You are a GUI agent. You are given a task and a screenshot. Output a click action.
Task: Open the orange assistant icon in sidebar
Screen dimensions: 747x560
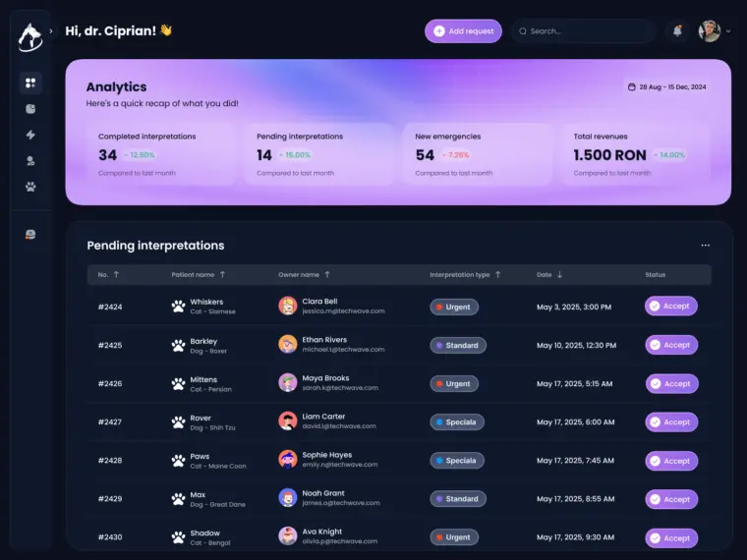click(30, 234)
